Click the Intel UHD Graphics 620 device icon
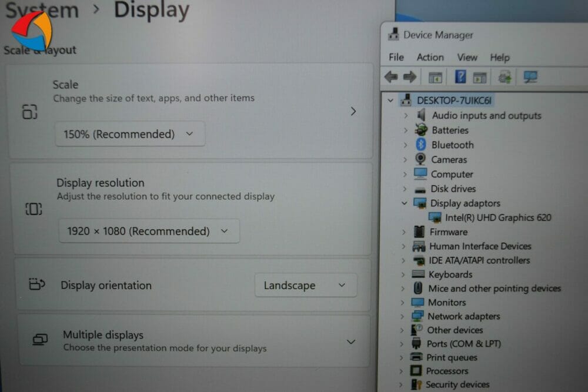Image resolution: width=588 pixels, height=392 pixels. (435, 217)
